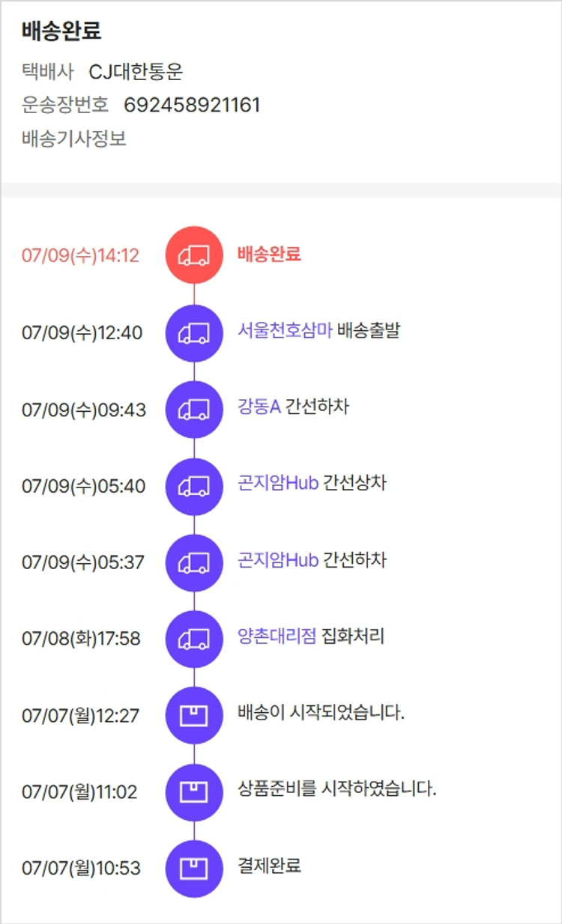This screenshot has height=924, width=562.
Task: Open the 강동A terminal link
Action: pos(259,407)
